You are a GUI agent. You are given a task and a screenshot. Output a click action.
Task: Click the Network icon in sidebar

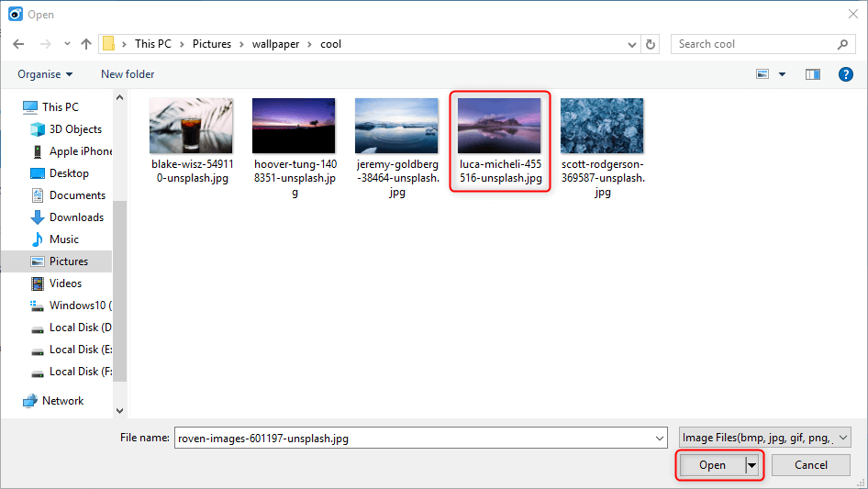click(x=30, y=402)
